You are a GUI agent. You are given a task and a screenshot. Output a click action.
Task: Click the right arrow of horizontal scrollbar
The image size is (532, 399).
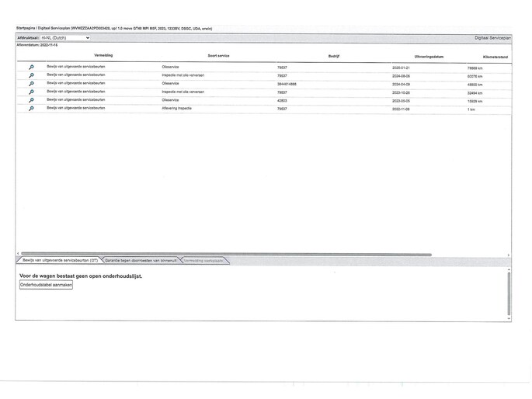coord(509,255)
